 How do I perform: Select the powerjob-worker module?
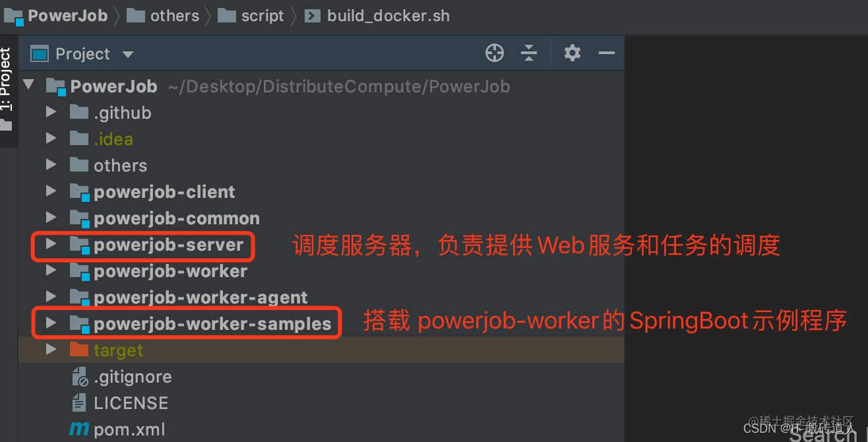(171, 271)
